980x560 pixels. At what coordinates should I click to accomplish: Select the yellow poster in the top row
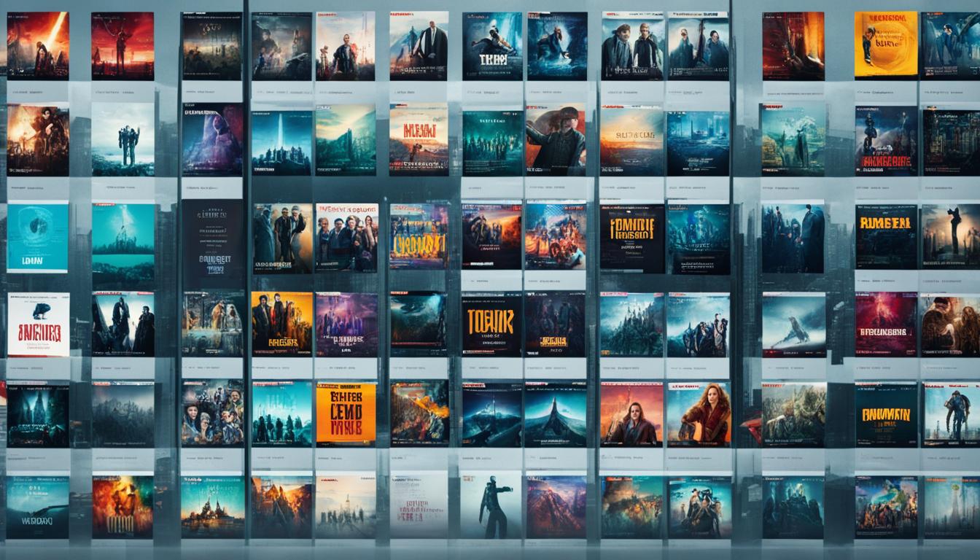pos(886,45)
